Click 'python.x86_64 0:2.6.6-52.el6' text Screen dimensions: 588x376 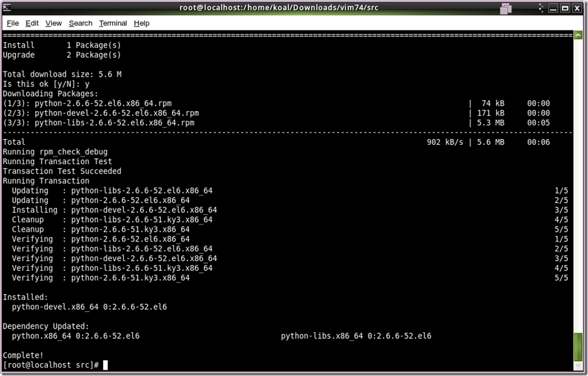[x=75, y=336]
